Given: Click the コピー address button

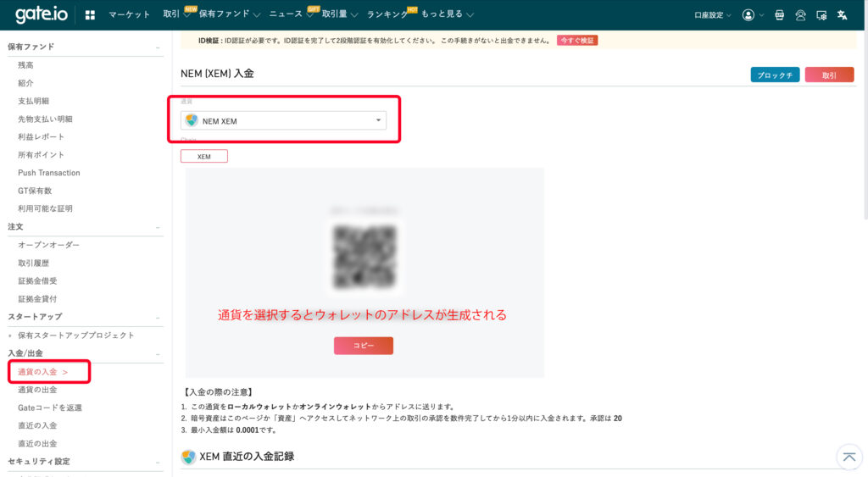Looking at the screenshot, I should [x=363, y=346].
